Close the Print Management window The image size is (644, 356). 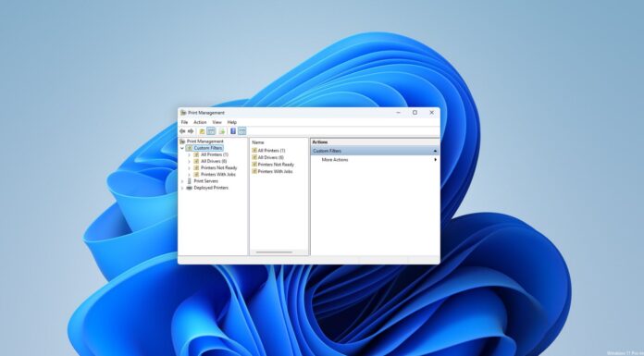tap(432, 113)
